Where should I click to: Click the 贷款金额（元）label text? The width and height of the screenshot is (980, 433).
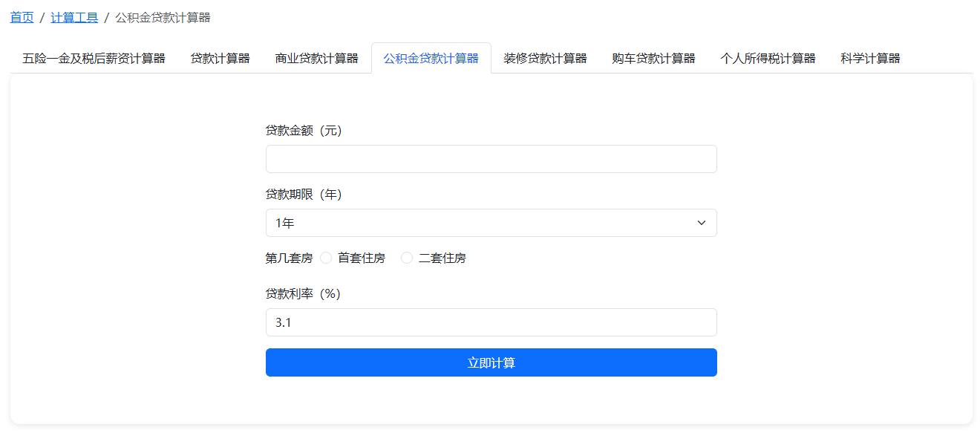coord(303,130)
